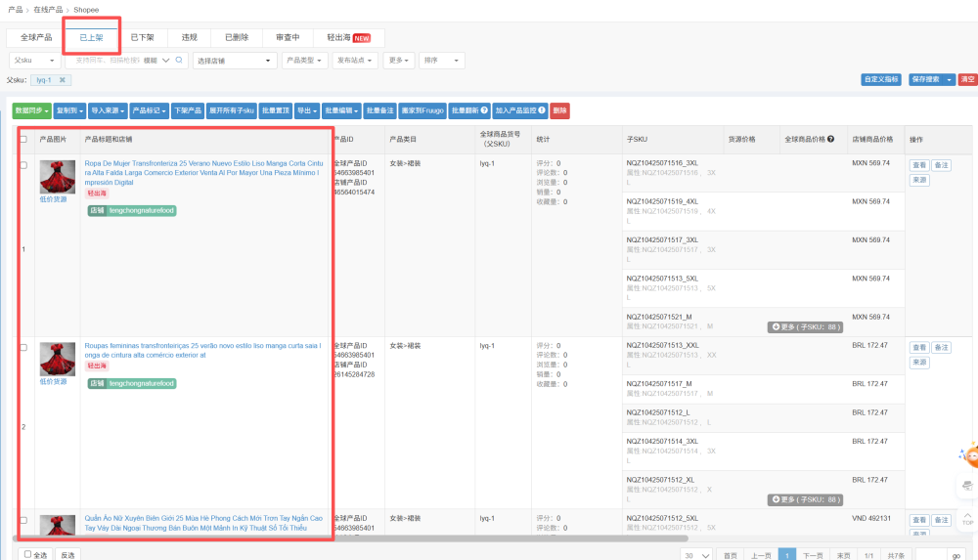The image size is (978, 560).
Task: Click the 反选 button
Action: (67, 554)
